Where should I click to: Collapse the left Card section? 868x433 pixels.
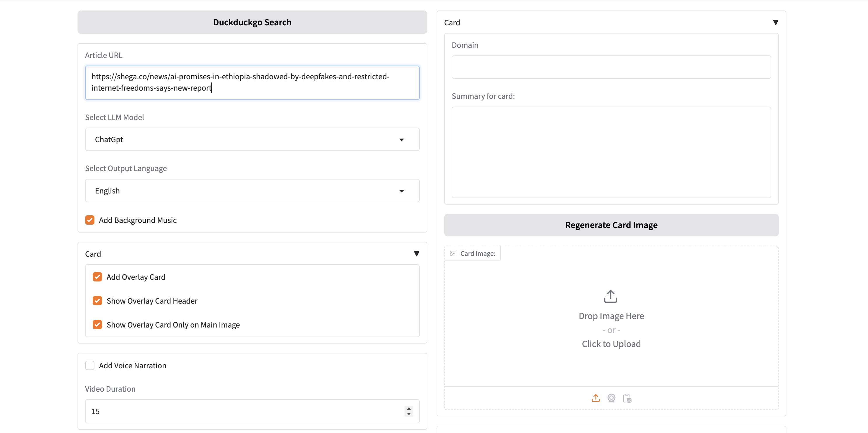coord(417,254)
